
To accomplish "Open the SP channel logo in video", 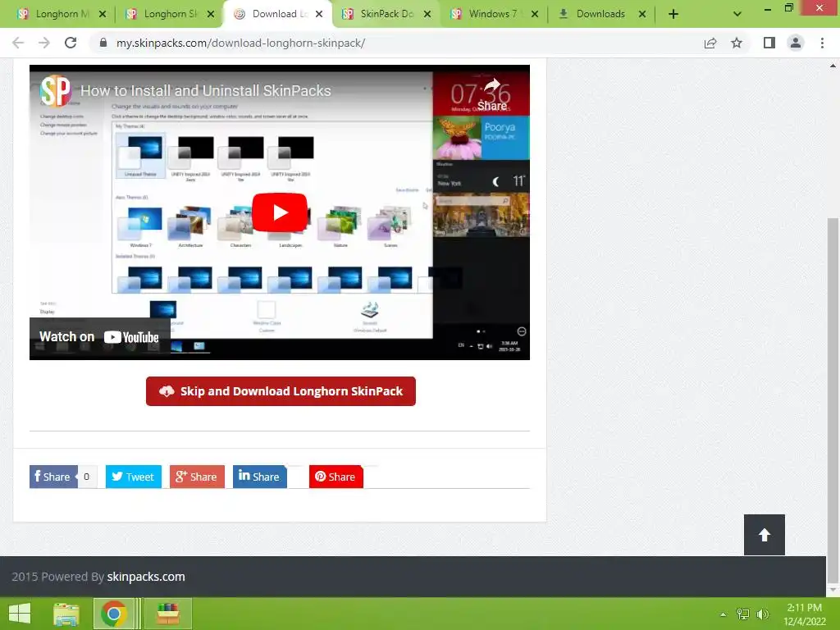I will (56, 90).
